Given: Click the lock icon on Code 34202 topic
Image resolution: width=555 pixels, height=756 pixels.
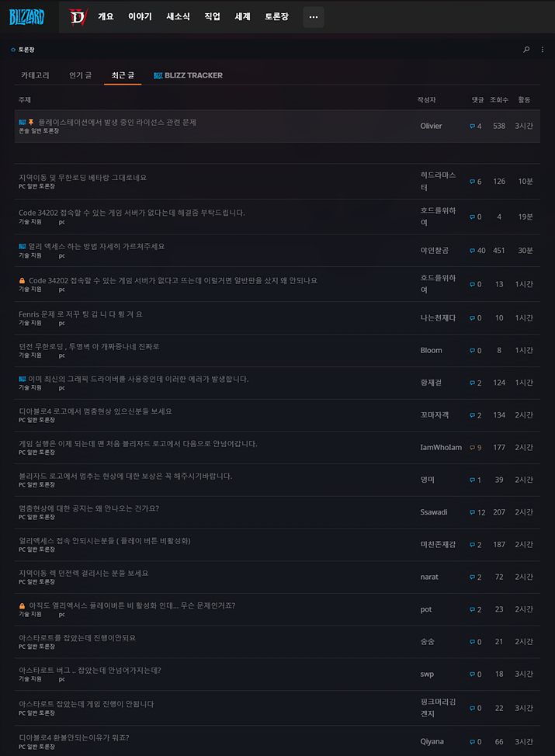Looking at the screenshot, I should (22, 280).
